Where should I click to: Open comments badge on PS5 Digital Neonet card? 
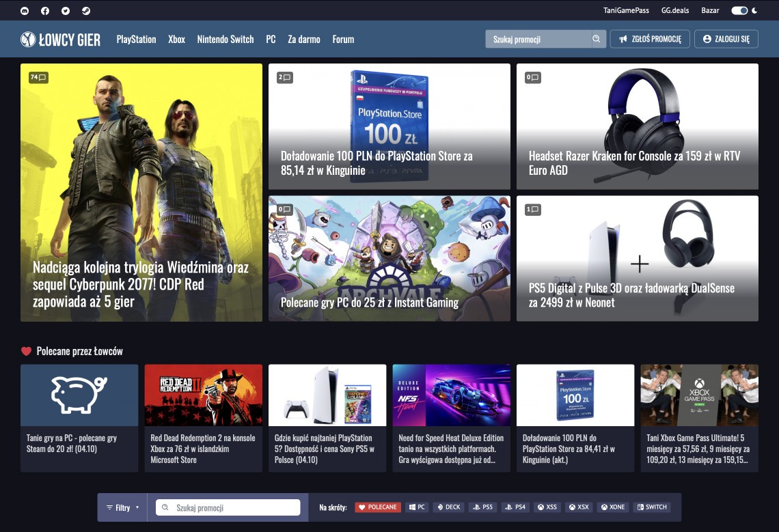coord(532,210)
